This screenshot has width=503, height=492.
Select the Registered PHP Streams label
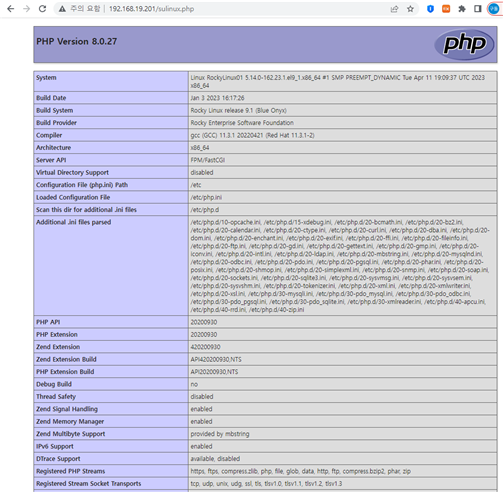tap(71, 471)
